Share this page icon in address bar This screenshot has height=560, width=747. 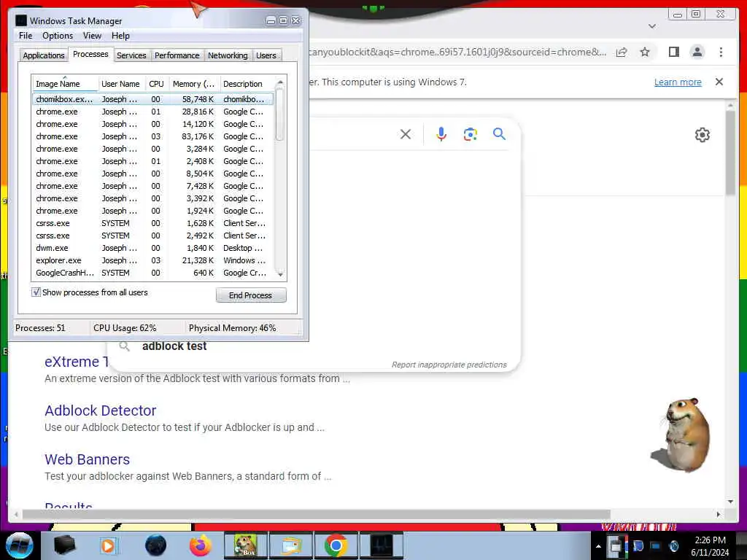(622, 52)
